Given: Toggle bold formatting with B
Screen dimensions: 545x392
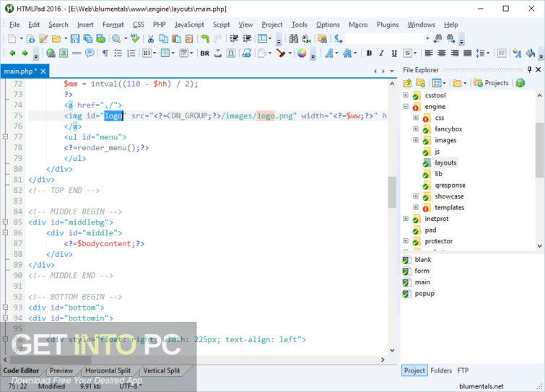Looking at the screenshot, I should pos(369,53).
